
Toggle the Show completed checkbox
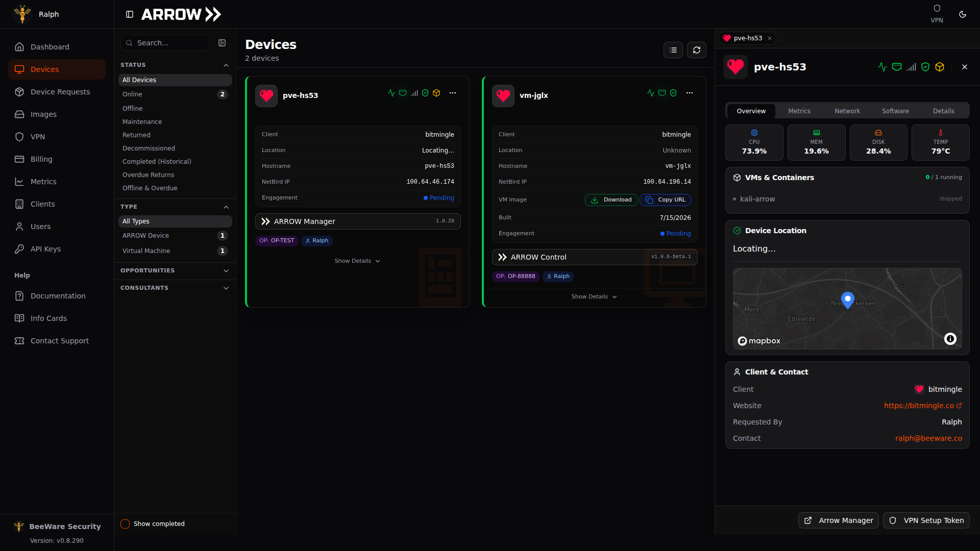125,524
